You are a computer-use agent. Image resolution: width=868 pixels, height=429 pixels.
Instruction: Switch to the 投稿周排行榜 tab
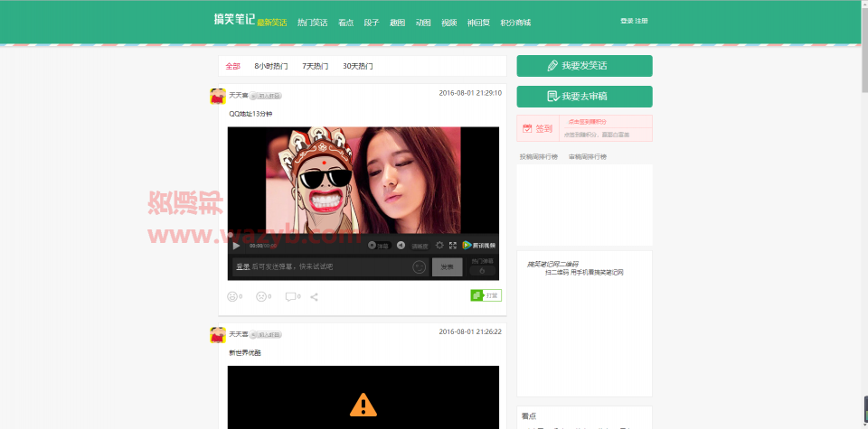[539, 157]
